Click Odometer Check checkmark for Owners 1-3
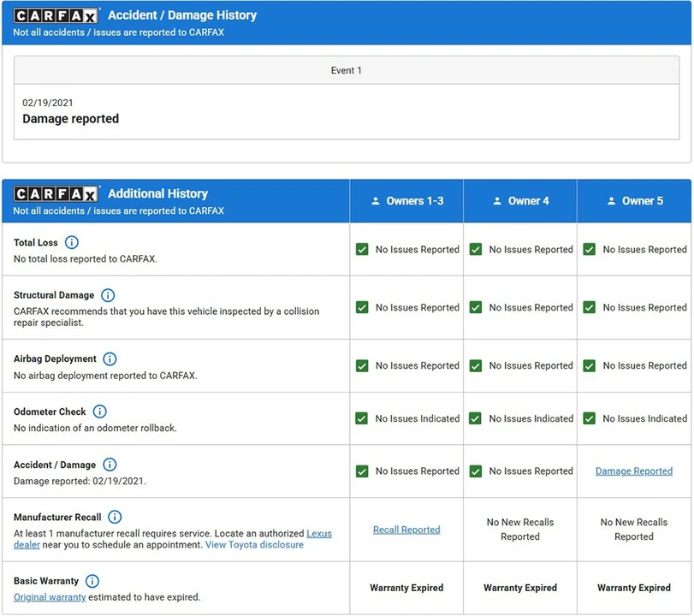The width and height of the screenshot is (694, 616). 362,418
